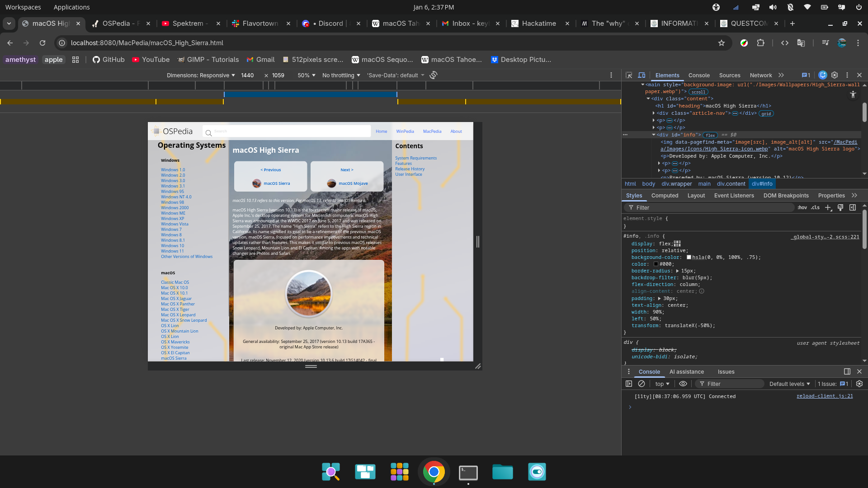Expand the article-nav div node
This screenshot has height=488, width=868.
coord(654,113)
